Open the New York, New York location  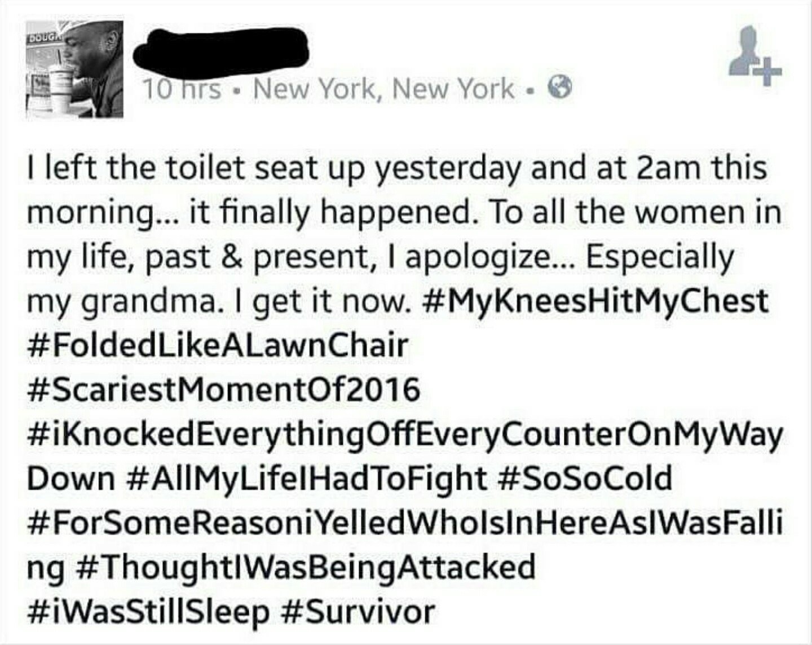384,89
